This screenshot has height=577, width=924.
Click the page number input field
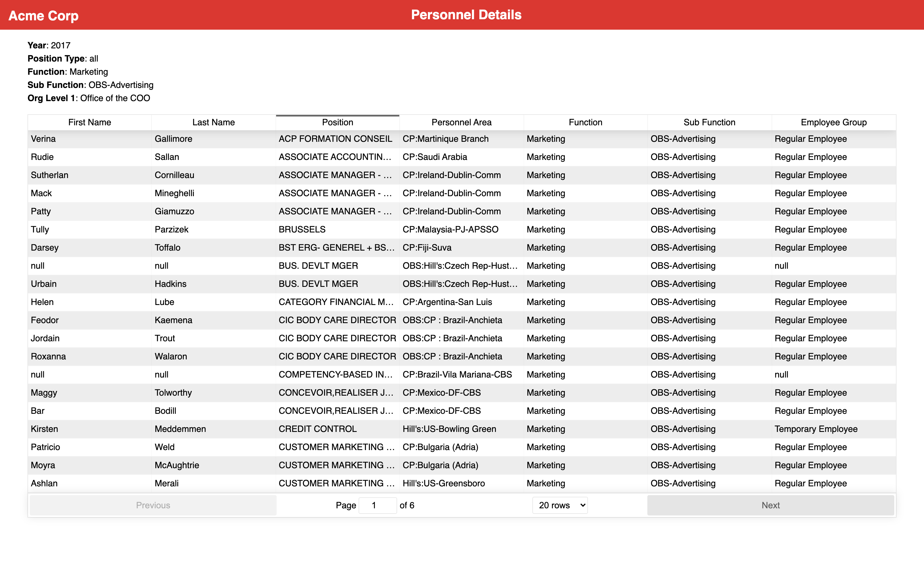(x=377, y=505)
